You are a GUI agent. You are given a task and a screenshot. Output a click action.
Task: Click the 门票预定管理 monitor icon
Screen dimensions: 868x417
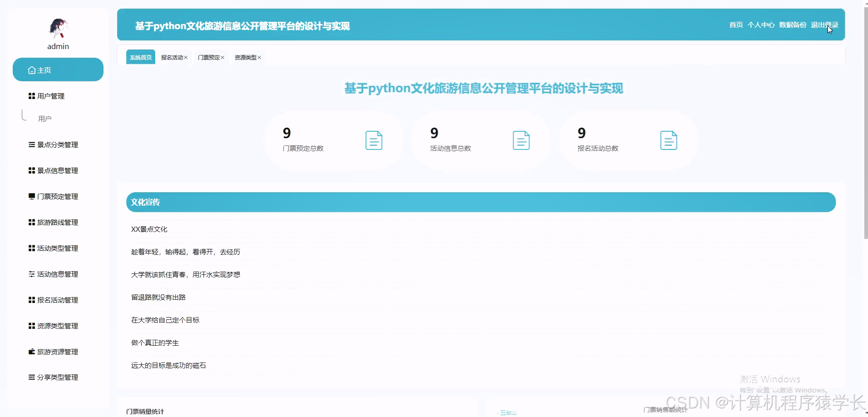pyautogui.click(x=32, y=196)
